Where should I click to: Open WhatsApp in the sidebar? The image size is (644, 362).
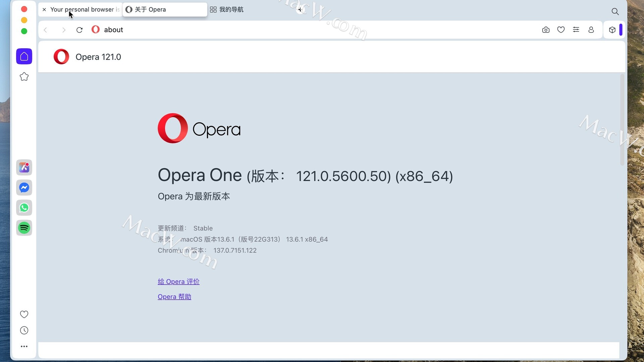[x=24, y=208]
